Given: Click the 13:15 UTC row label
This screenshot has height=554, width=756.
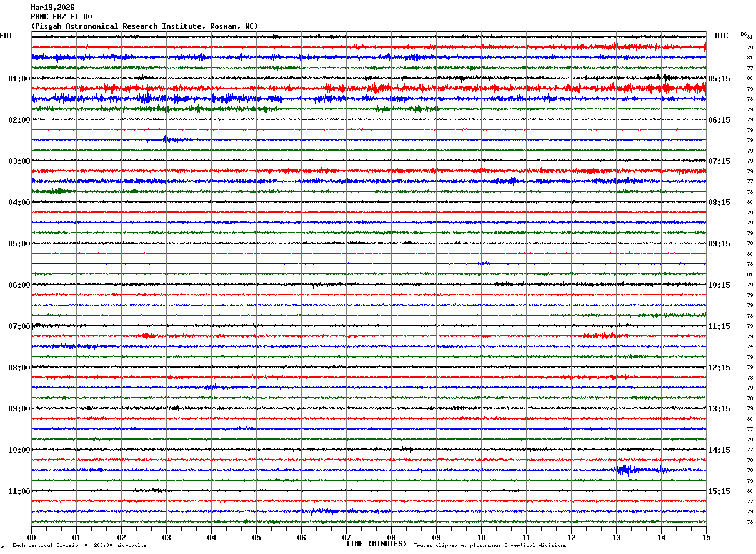Looking at the screenshot, I should [719, 409].
